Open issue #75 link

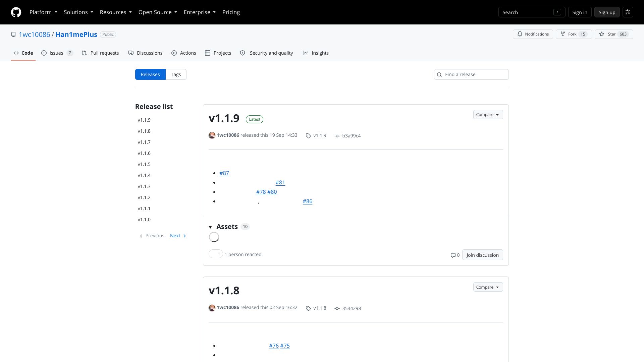click(285, 346)
